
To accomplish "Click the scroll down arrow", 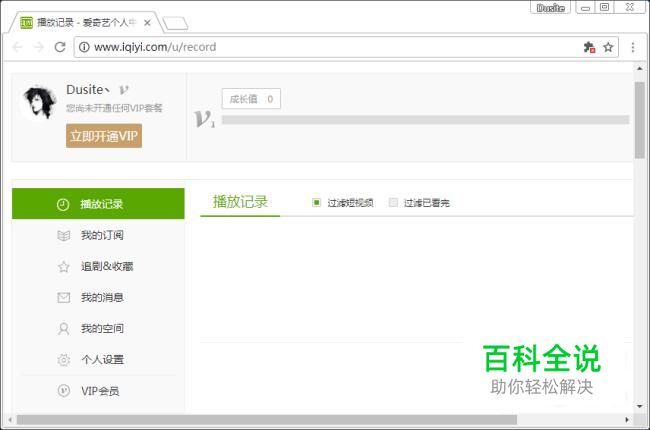I will pyautogui.click(x=639, y=407).
